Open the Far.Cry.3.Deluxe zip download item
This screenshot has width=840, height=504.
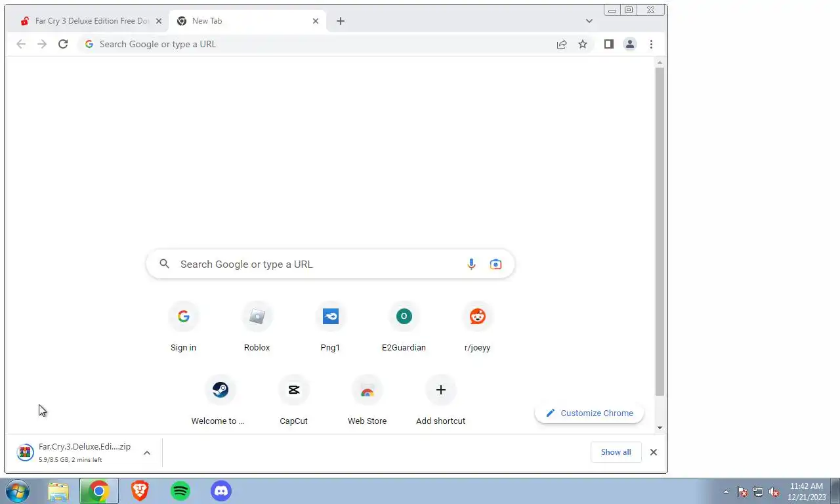(75, 452)
